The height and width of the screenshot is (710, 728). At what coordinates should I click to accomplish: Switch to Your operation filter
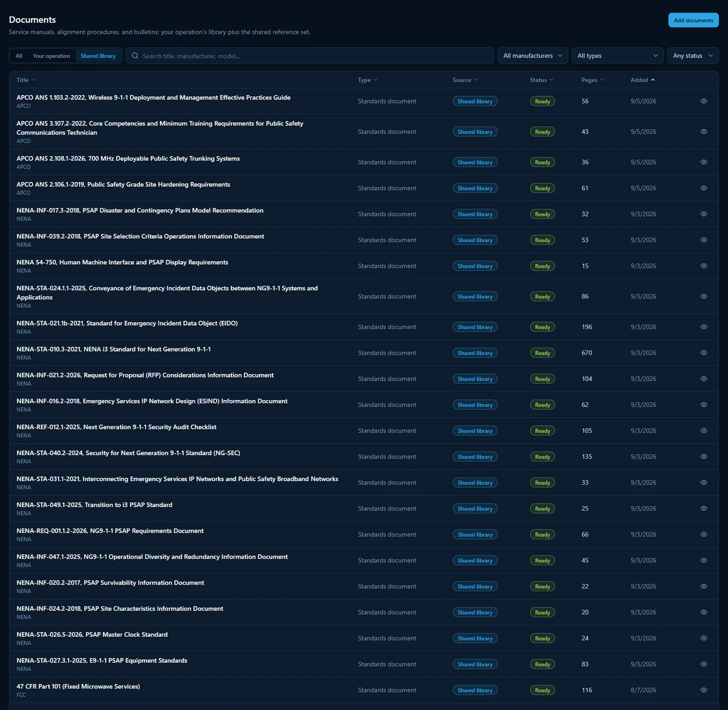[x=51, y=56]
